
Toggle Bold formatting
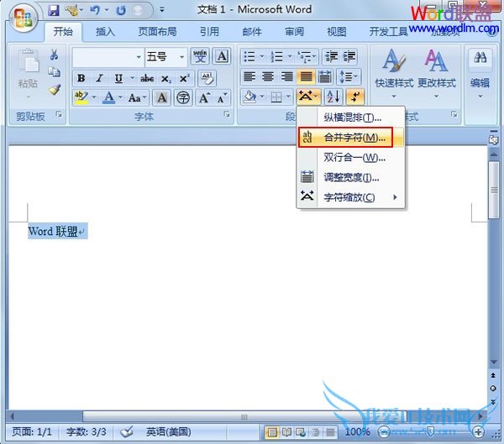coord(81,78)
